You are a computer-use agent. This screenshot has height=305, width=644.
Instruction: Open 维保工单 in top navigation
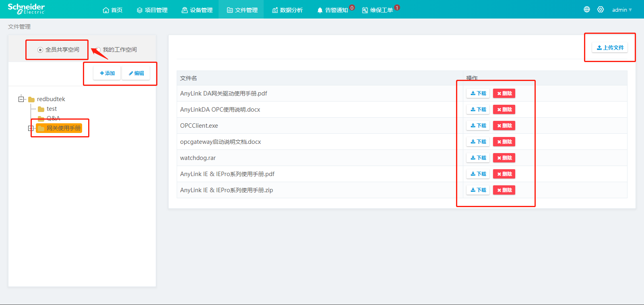(x=378, y=10)
